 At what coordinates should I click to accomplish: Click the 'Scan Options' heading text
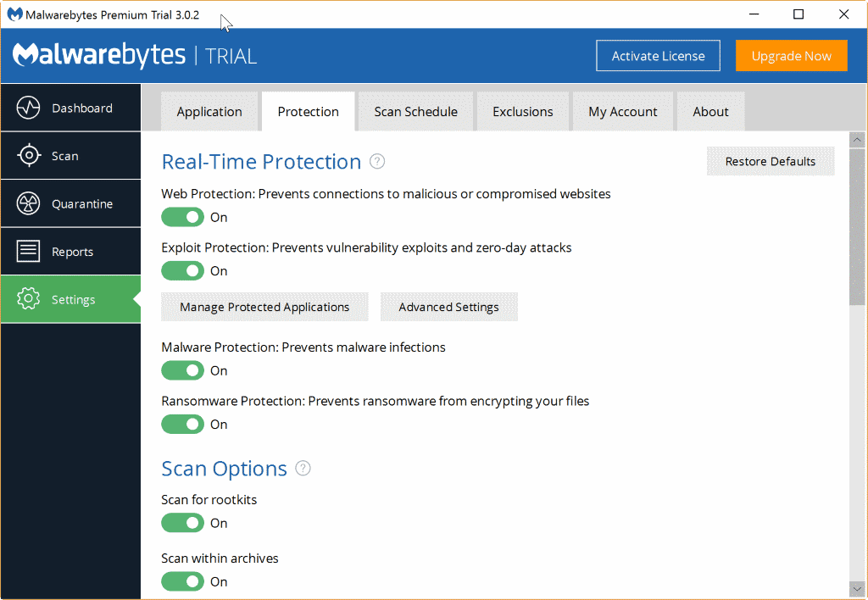pos(224,469)
